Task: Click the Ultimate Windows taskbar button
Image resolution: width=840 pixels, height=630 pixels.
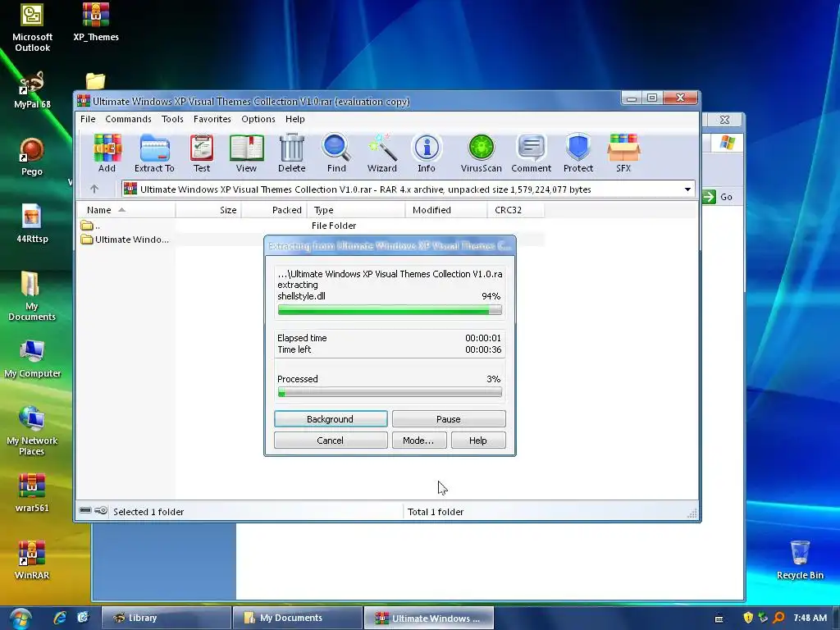Action: pos(429,619)
